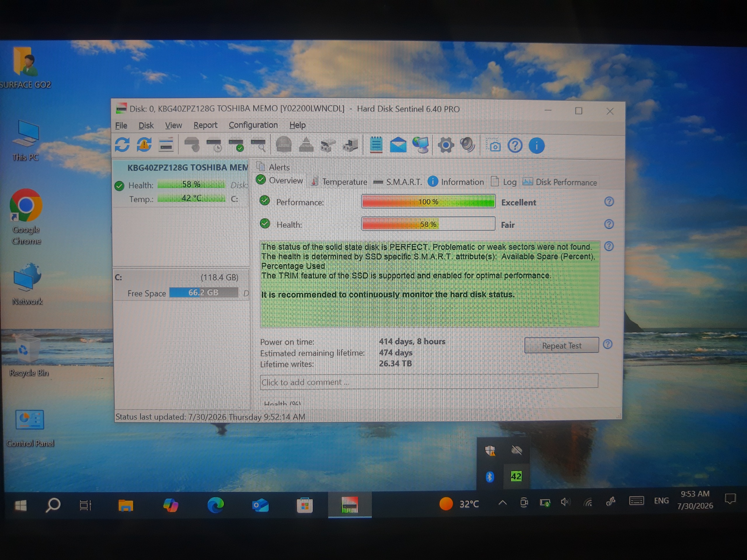Open File Explorer from the taskbar
Screen dimensions: 747x560
coord(126,505)
